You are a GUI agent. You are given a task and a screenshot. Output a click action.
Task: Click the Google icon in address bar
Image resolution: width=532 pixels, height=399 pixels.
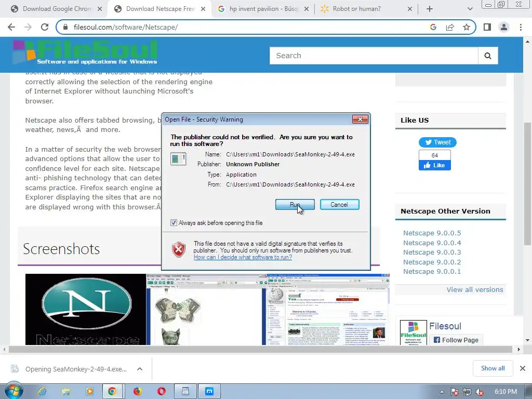(433, 27)
